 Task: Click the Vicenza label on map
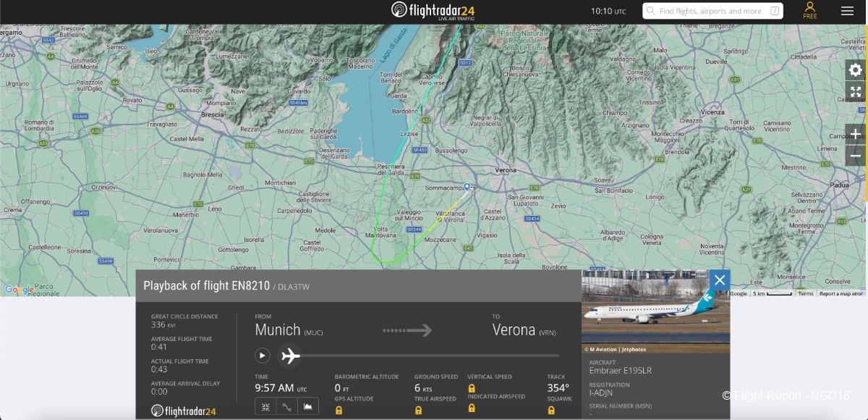pyautogui.click(x=712, y=112)
